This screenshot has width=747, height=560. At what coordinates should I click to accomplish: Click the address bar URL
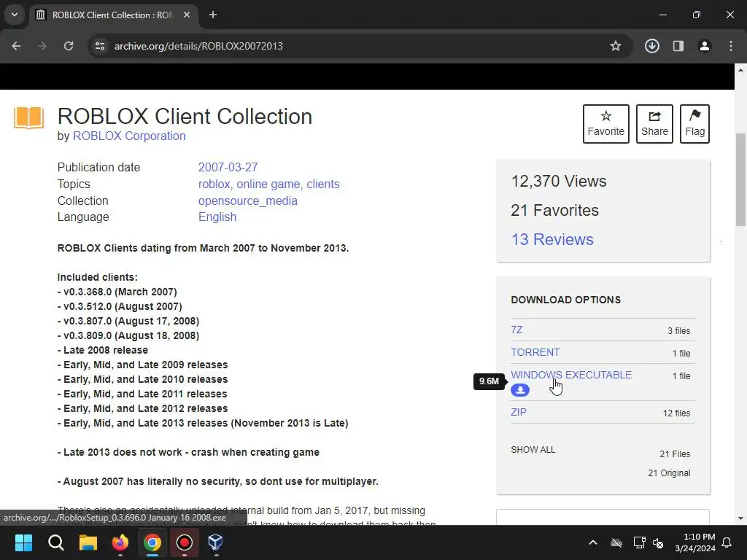coord(198,46)
